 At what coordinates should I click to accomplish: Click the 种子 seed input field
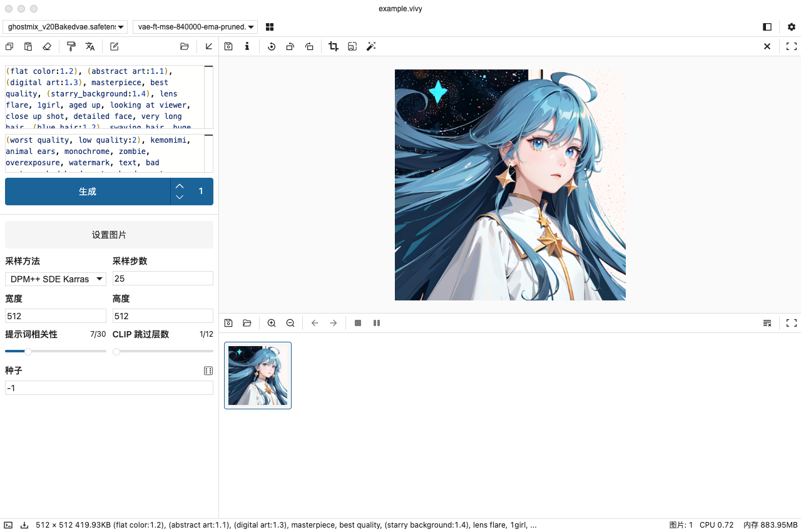coord(109,388)
